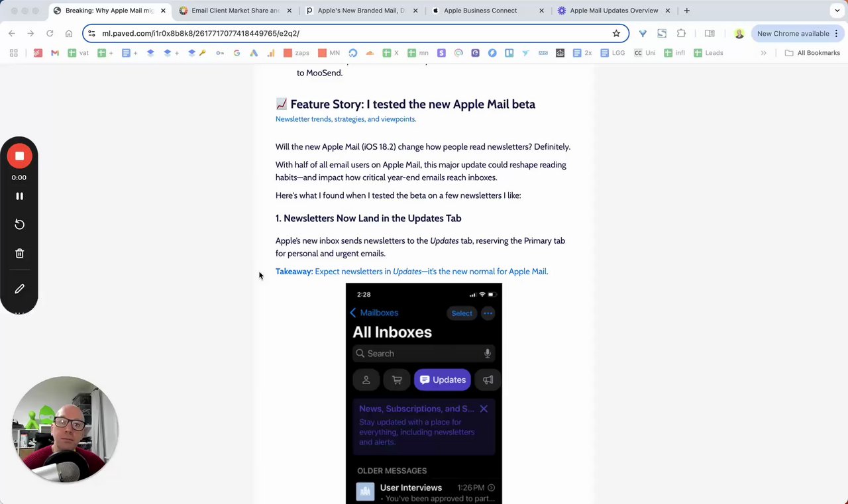This screenshot has height=504, width=848.
Task: Pause the recording
Action: click(x=19, y=196)
